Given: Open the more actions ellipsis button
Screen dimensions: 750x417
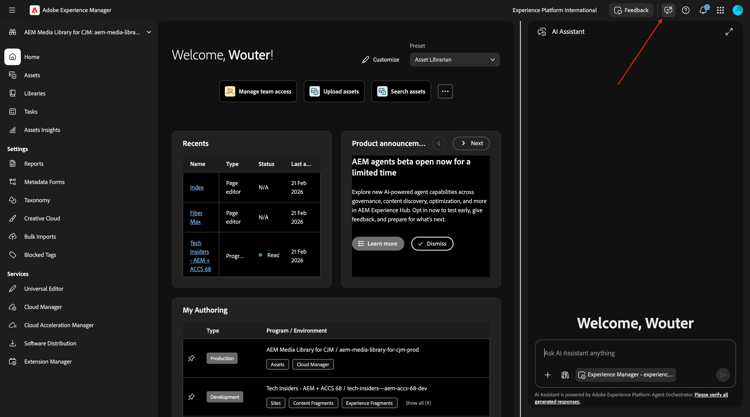Looking at the screenshot, I should [x=445, y=91].
